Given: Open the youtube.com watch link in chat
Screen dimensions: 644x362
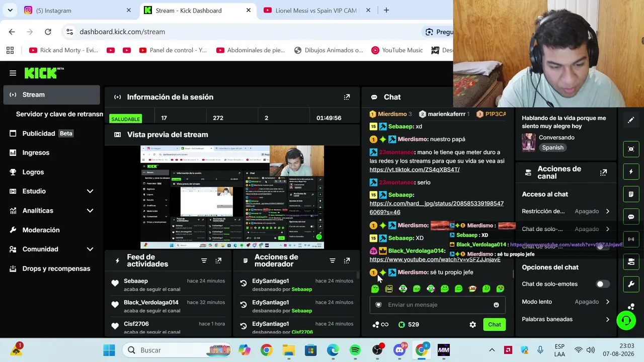Looking at the screenshot, I should click(x=435, y=259).
